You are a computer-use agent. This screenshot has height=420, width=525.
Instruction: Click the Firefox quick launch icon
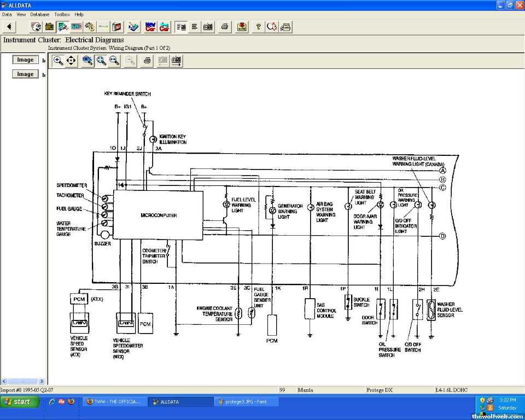[x=71, y=402]
